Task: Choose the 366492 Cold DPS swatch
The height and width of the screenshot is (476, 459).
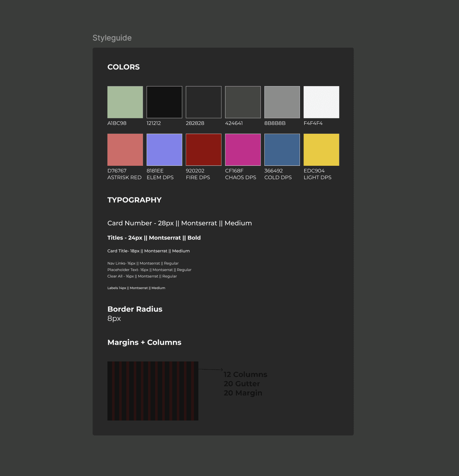Action: click(282, 150)
